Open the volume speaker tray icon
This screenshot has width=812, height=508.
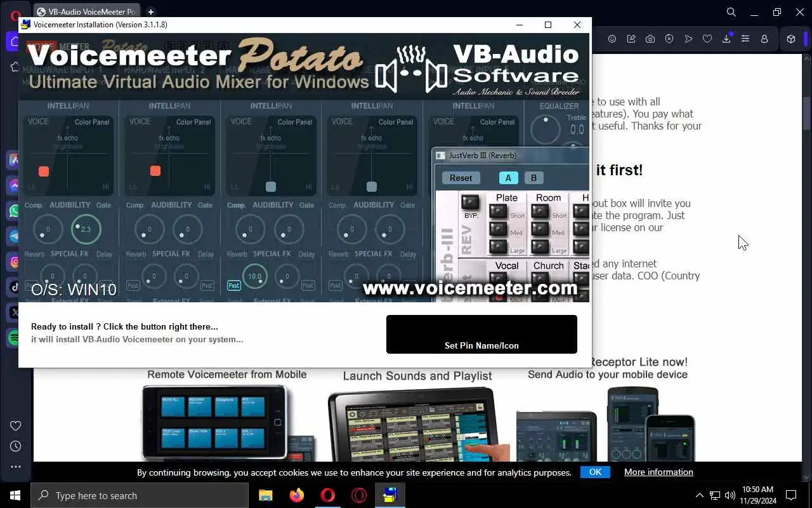coord(730,495)
